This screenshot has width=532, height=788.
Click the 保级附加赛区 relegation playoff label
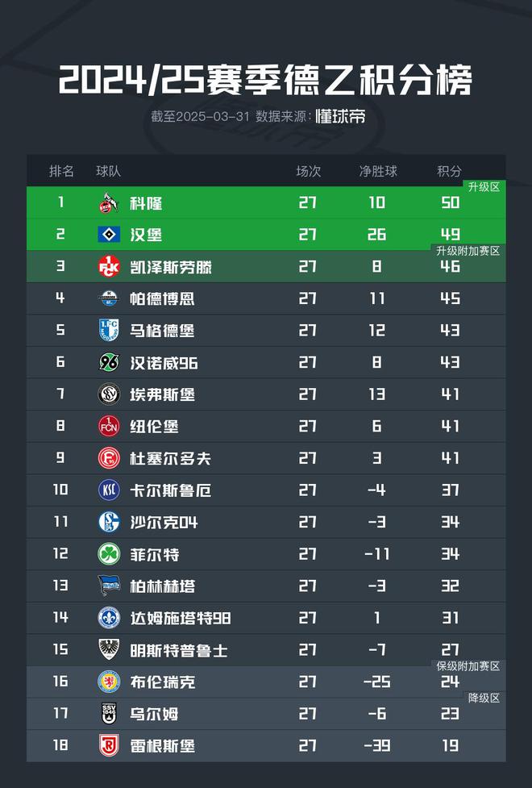468,666
